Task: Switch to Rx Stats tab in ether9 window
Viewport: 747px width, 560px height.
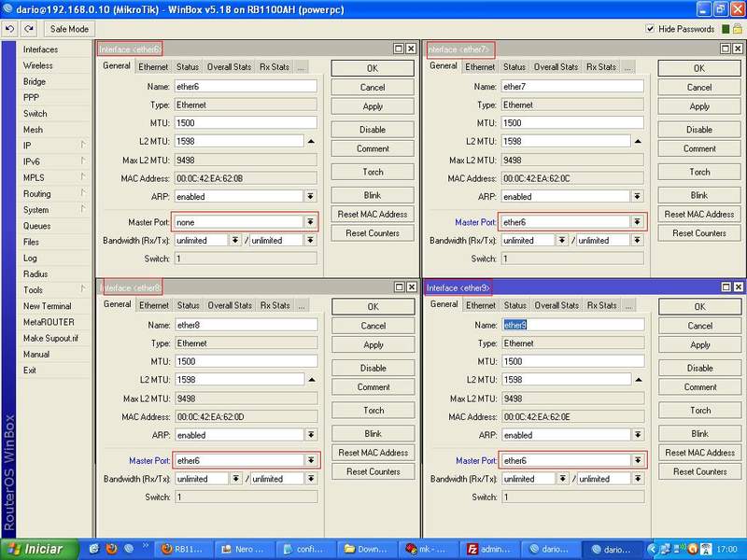Action: pos(601,305)
